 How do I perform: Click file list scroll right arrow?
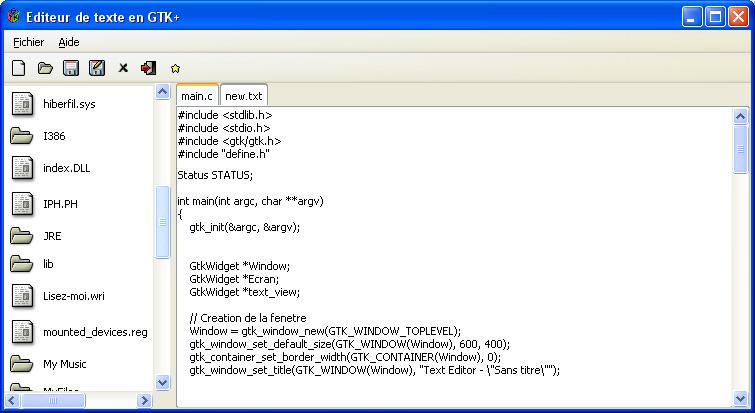coord(143,400)
